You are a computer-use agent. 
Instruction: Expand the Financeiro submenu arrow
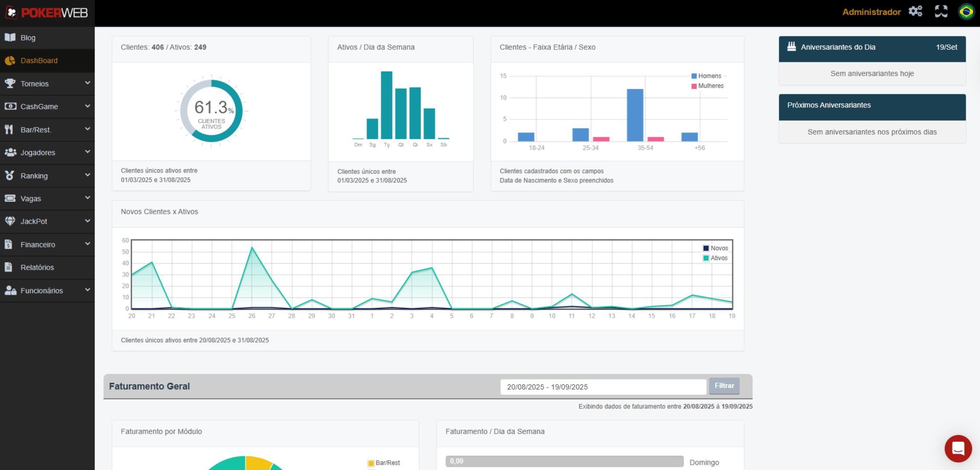[x=87, y=244]
